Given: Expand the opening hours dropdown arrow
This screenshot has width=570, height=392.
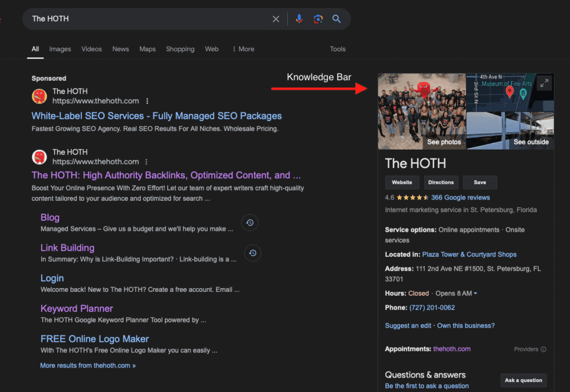Looking at the screenshot, I should click(475, 294).
